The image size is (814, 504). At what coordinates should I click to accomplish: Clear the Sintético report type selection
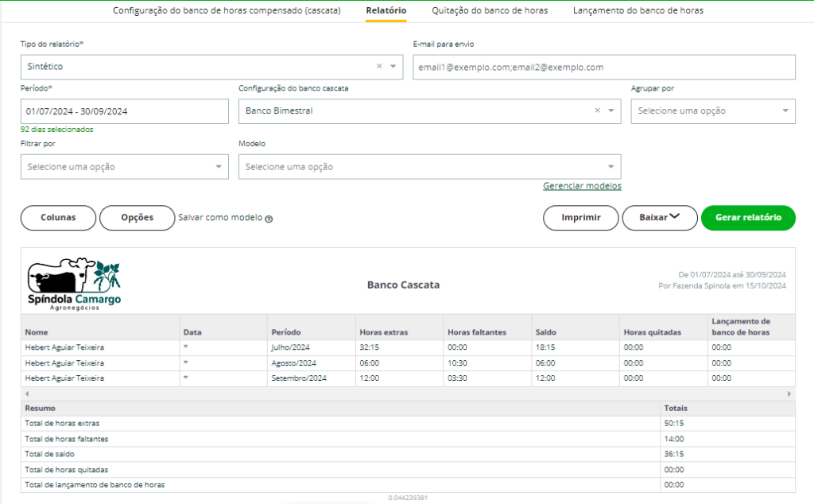click(x=379, y=66)
